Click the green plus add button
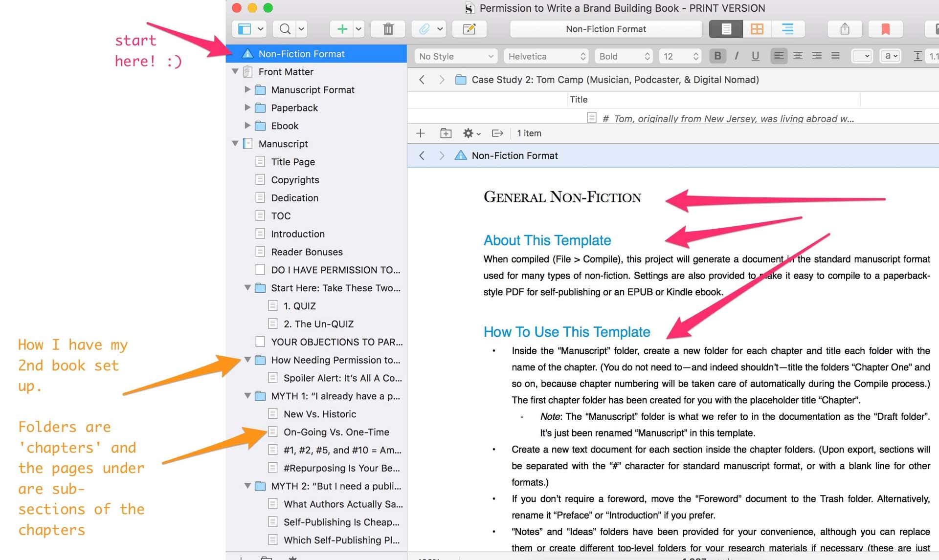 point(342,29)
